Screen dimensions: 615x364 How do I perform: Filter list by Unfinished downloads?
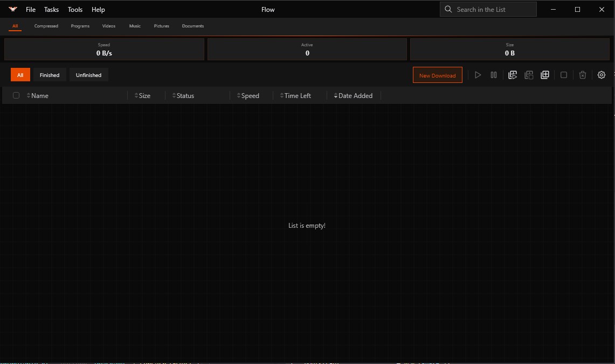(x=88, y=75)
